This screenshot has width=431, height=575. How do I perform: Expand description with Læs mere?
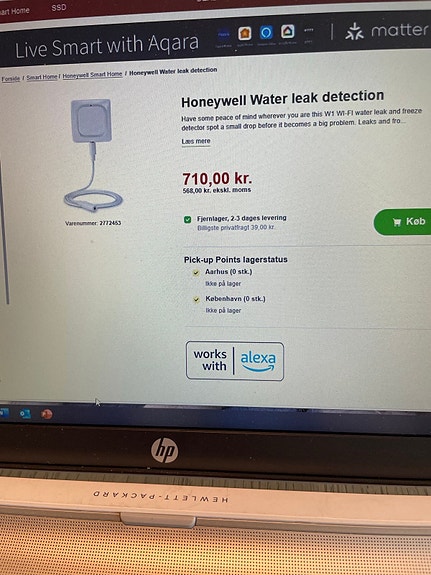[196, 141]
